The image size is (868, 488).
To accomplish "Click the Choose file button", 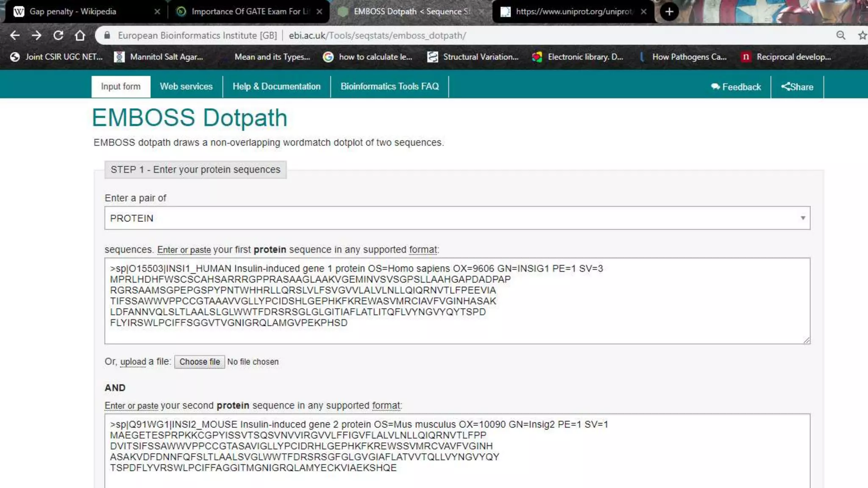I will point(200,362).
